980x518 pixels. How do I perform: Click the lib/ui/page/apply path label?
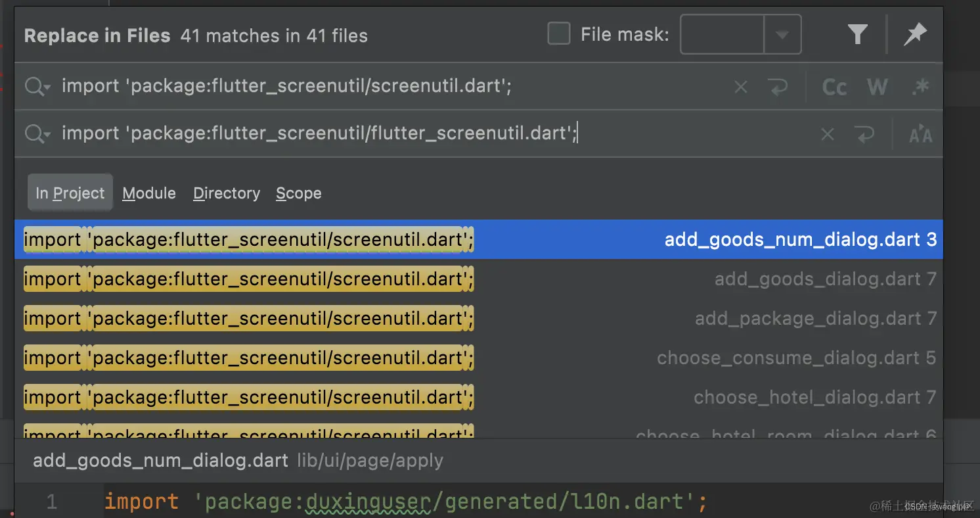click(370, 461)
